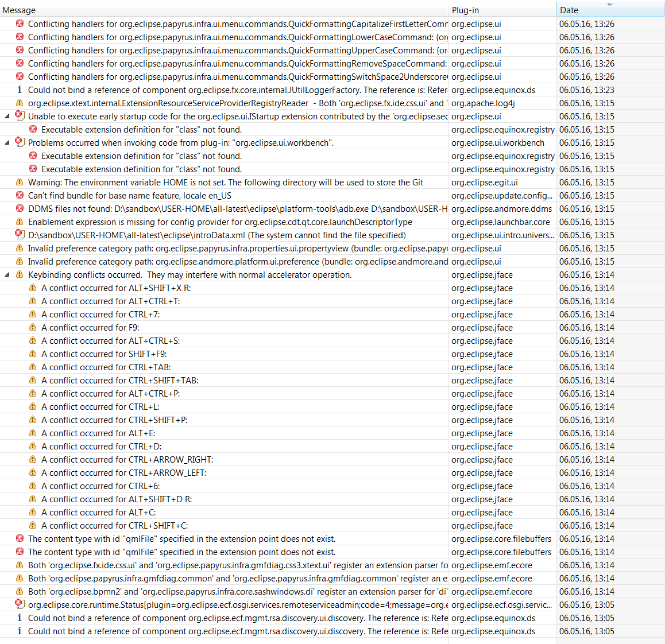Select 'A conflict occurred for CTRL+6:' row

tap(332, 486)
